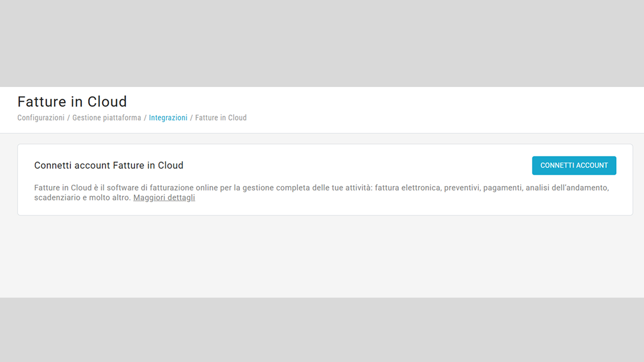Click the Fatture in Cloud breadcrumb item
644x362 pixels.
coord(221,118)
